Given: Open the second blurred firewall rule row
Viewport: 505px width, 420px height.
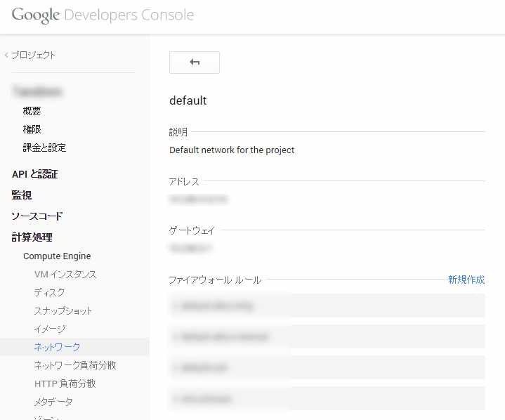Looking at the screenshot, I should (327, 336).
